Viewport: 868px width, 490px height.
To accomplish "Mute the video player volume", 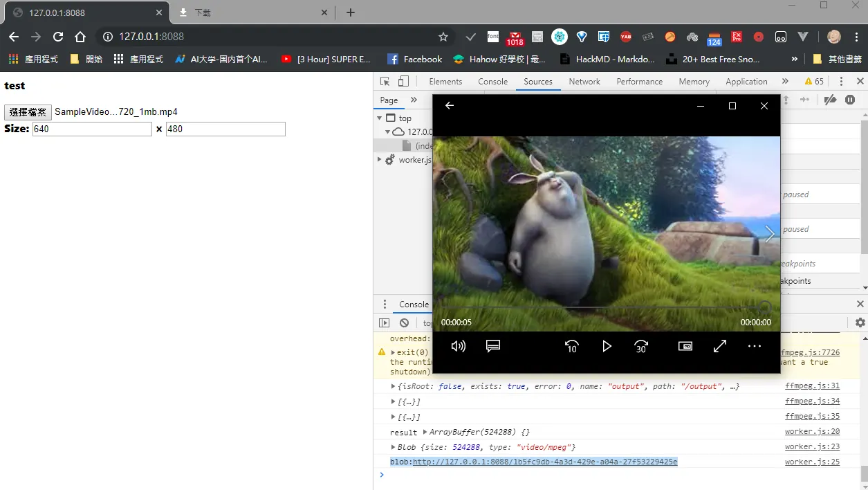I will [x=458, y=346].
